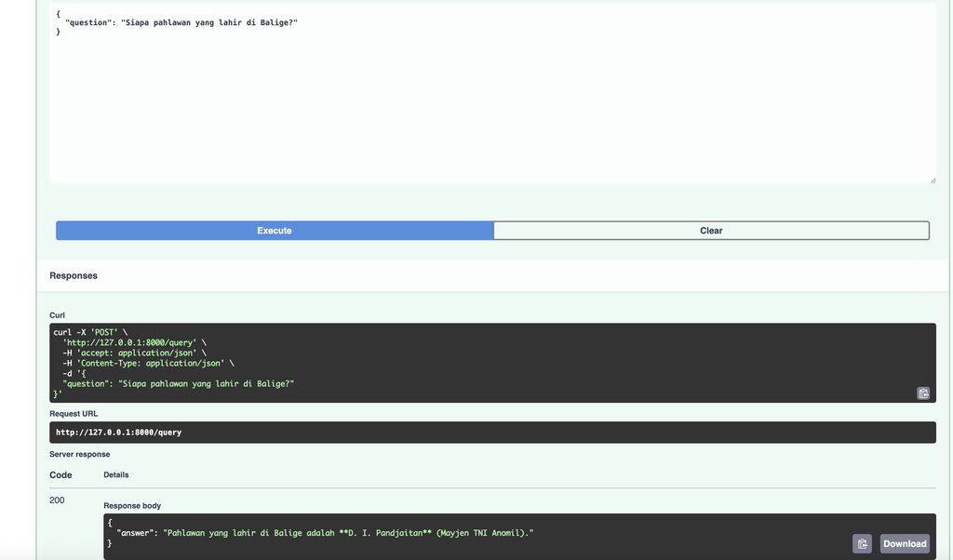This screenshot has height=560, width=953.
Task: Click the Request URL label
Action: pyautogui.click(x=74, y=414)
